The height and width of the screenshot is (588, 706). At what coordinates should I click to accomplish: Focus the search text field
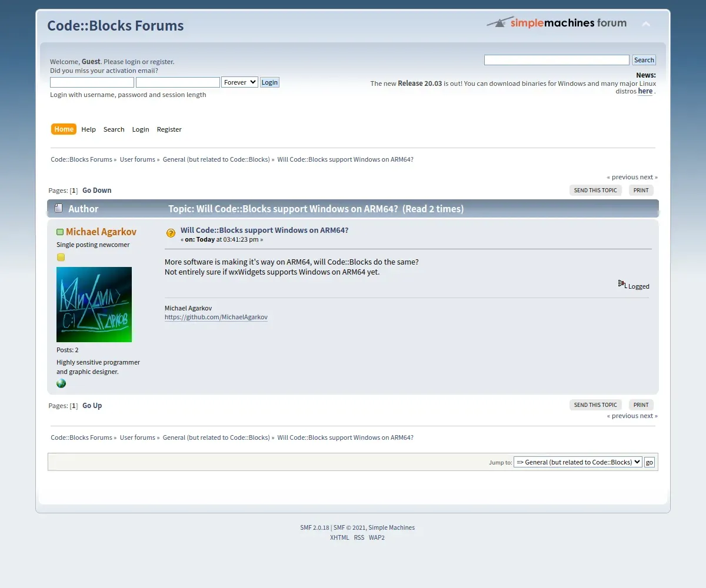pos(557,60)
